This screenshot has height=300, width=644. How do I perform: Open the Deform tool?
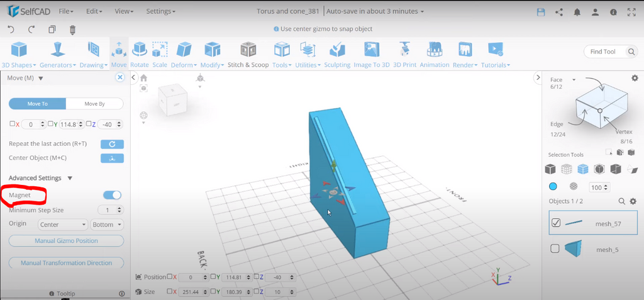pos(184,55)
